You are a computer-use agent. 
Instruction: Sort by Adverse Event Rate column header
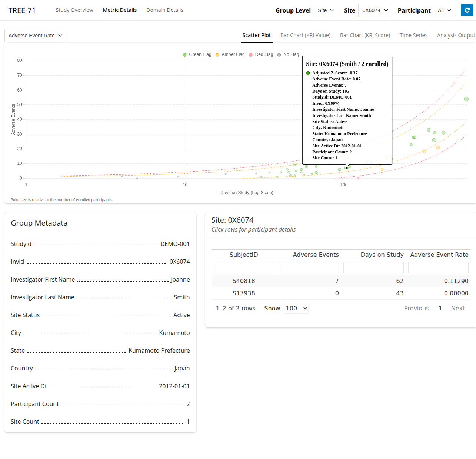tap(439, 255)
